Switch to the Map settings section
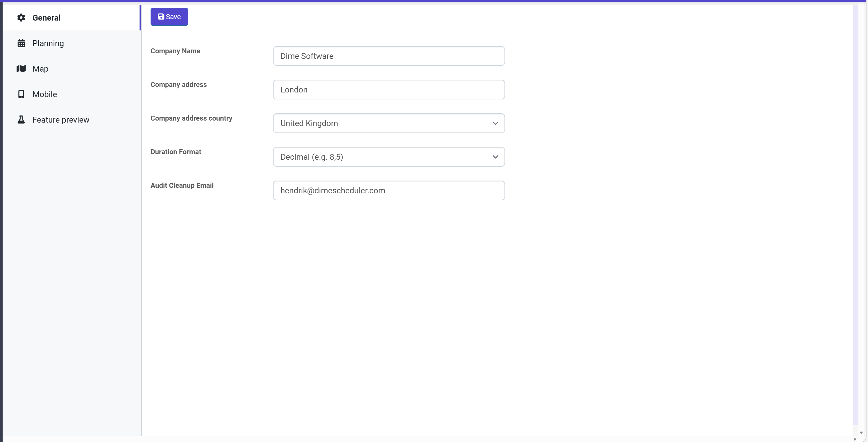The image size is (868, 442). (40, 69)
